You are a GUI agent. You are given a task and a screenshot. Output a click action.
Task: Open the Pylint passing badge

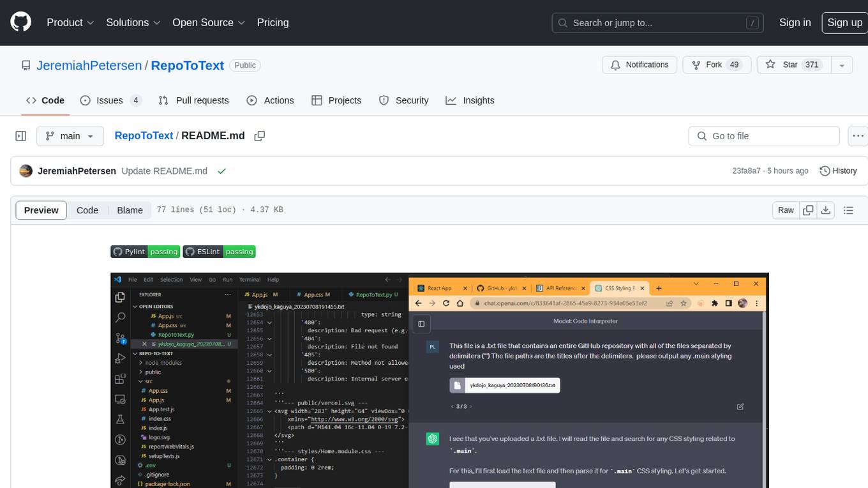tap(146, 252)
